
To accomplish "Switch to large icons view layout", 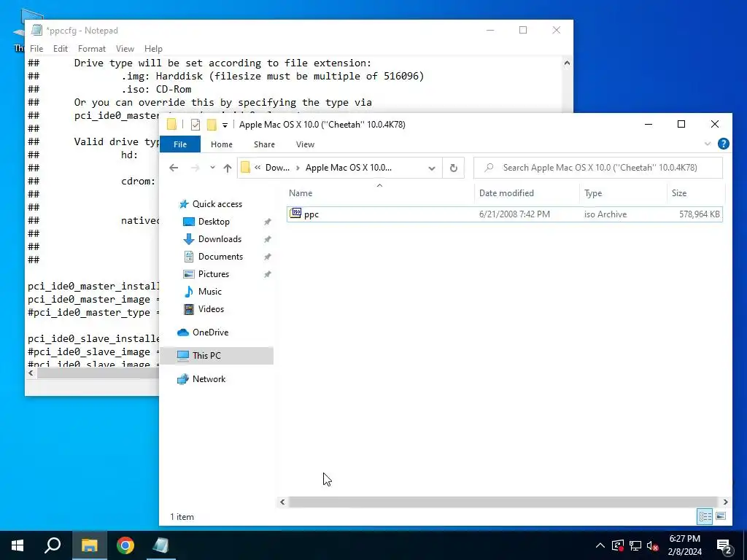I will point(721,516).
